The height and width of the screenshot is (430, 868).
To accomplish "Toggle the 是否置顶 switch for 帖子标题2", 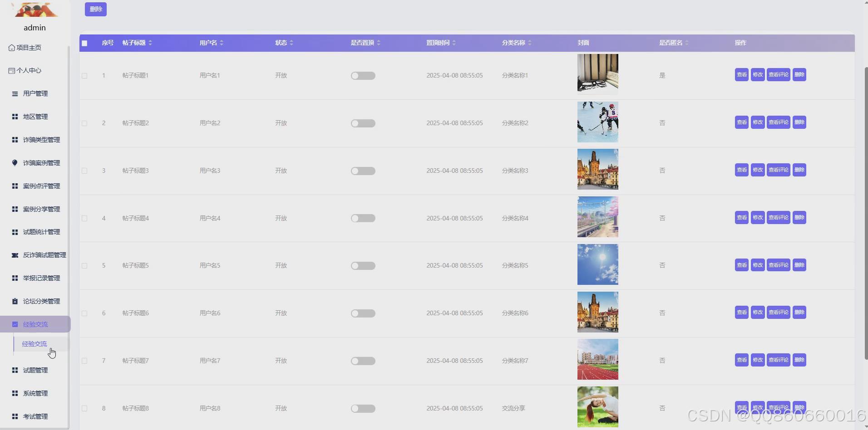I will pos(363,123).
